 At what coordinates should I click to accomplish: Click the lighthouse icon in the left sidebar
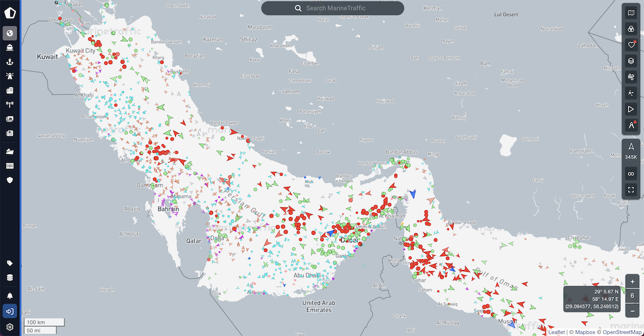(10, 76)
